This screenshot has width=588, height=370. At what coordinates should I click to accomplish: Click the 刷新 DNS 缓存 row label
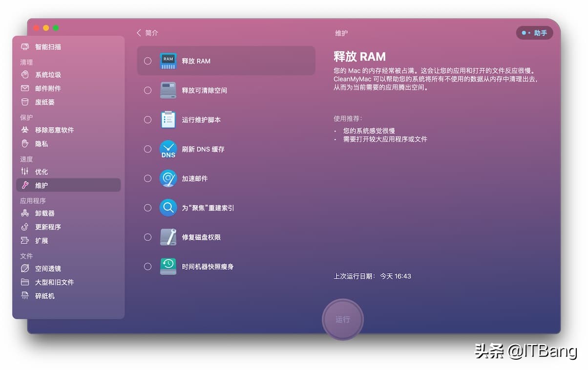[x=203, y=149]
